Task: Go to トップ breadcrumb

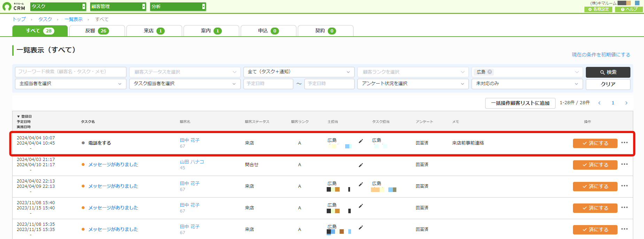Action: pyautogui.click(x=19, y=19)
